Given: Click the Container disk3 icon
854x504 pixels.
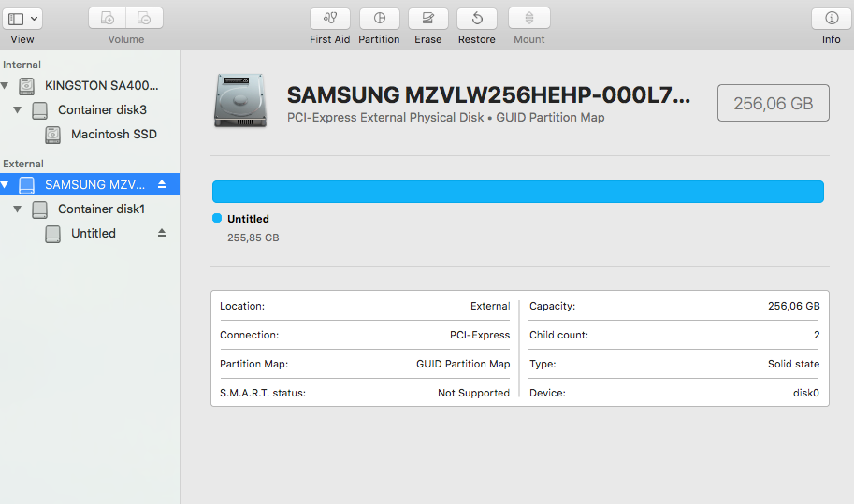Looking at the screenshot, I should click(x=40, y=110).
